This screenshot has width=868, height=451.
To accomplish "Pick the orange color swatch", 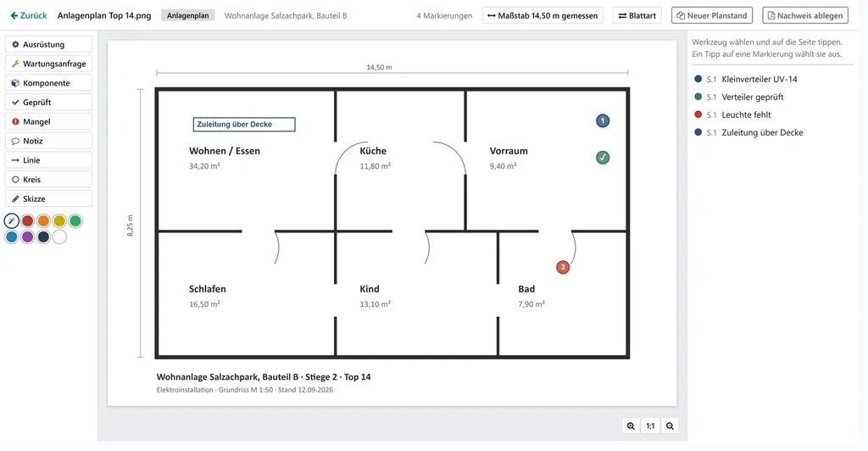I will click(x=43, y=220).
